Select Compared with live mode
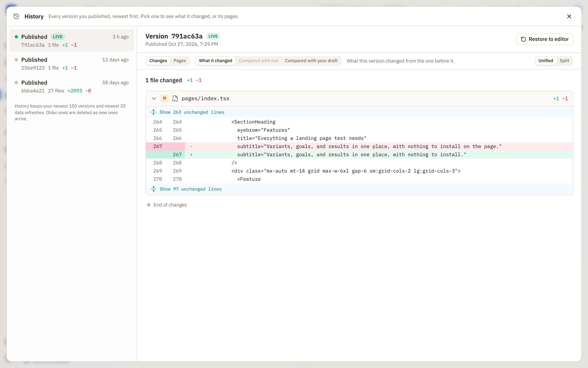This screenshot has width=588, height=368. [x=258, y=61]
